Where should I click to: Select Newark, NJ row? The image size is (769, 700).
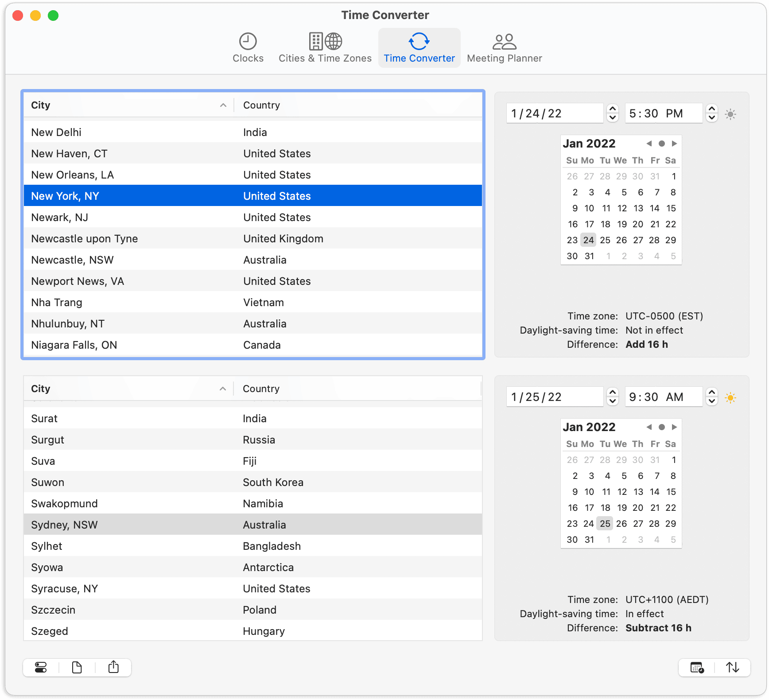253,217
